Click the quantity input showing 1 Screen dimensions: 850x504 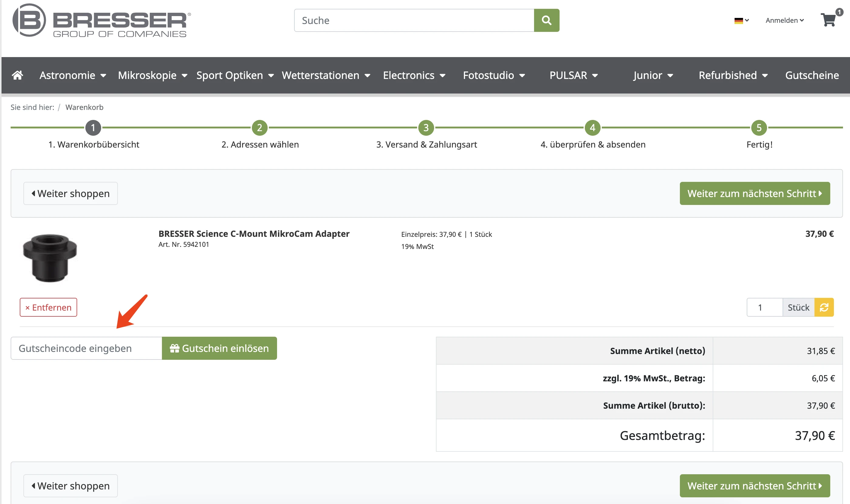pos(764,307)
